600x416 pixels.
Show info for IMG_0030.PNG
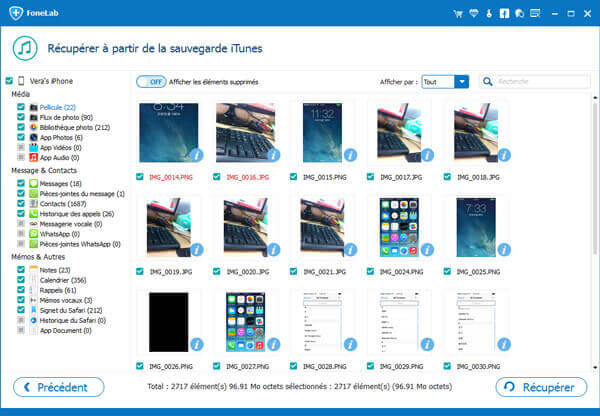(504, 344)
